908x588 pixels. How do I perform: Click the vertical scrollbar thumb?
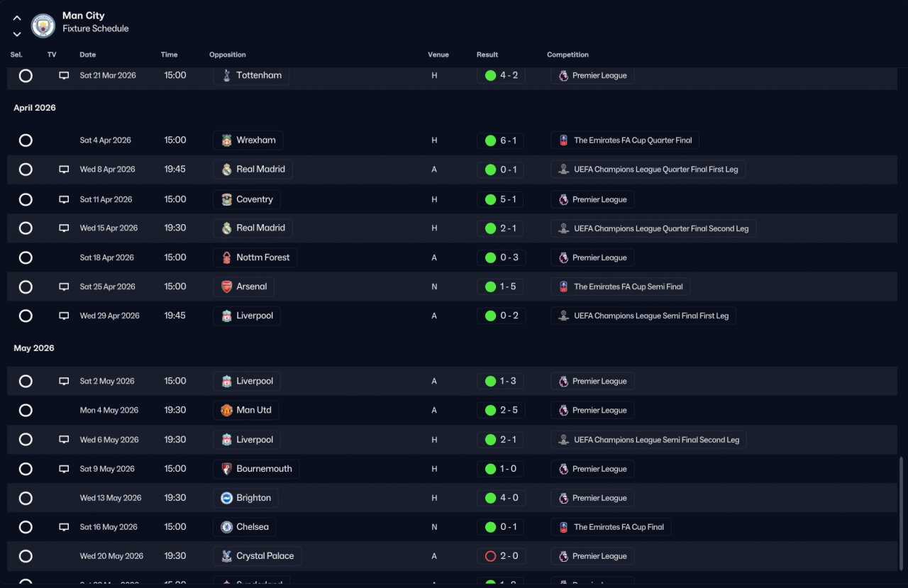click(902, 518)
